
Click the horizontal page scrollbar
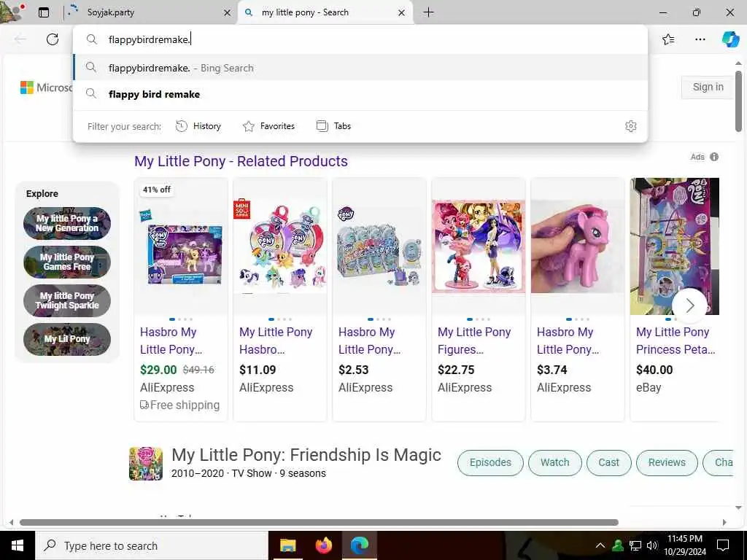point(320,522)
